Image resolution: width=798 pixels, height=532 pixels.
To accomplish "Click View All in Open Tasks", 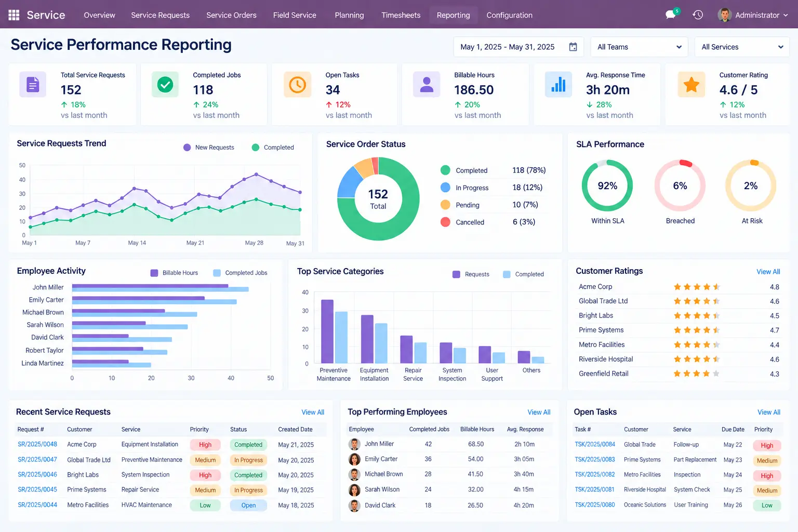I will [x=769, y=412].
